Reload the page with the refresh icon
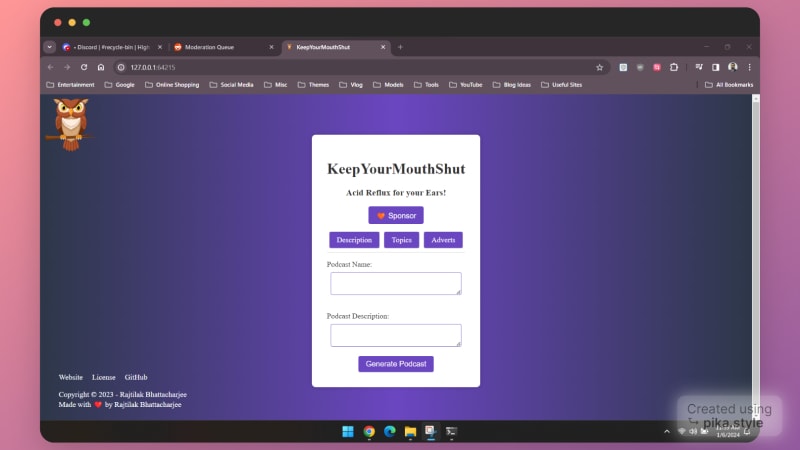Image resolution: width=800 pixels, height=450 pixels. pyautogui.click(x=84, y=67)
